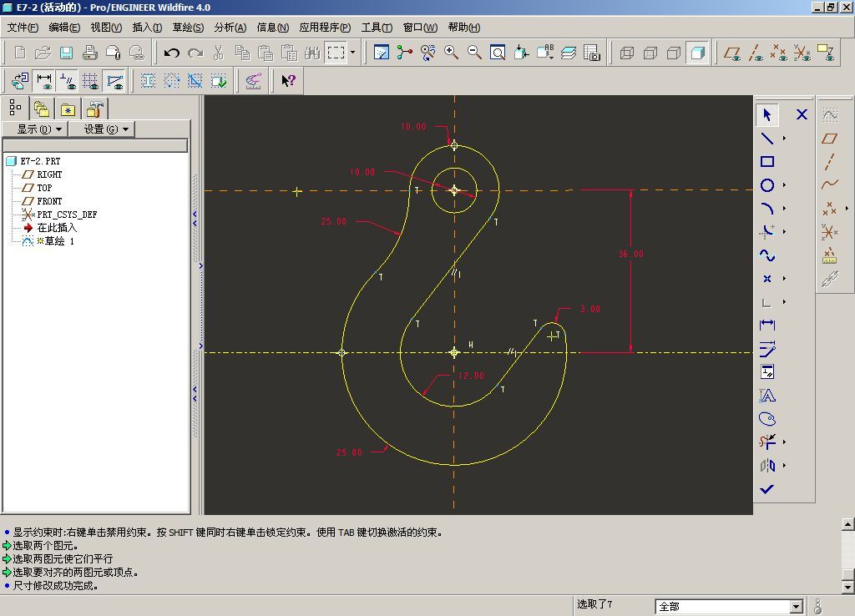Click the Open file icon
The height and width of the screenshot is (616, 855).
pos(43,53)
